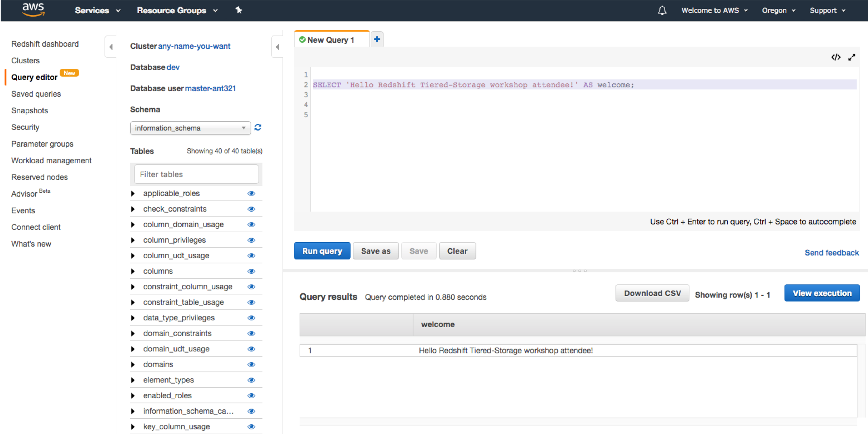Viewport: 868px width, 434px height.
Task: Open the Connect client page
Action: pos(36,227)
